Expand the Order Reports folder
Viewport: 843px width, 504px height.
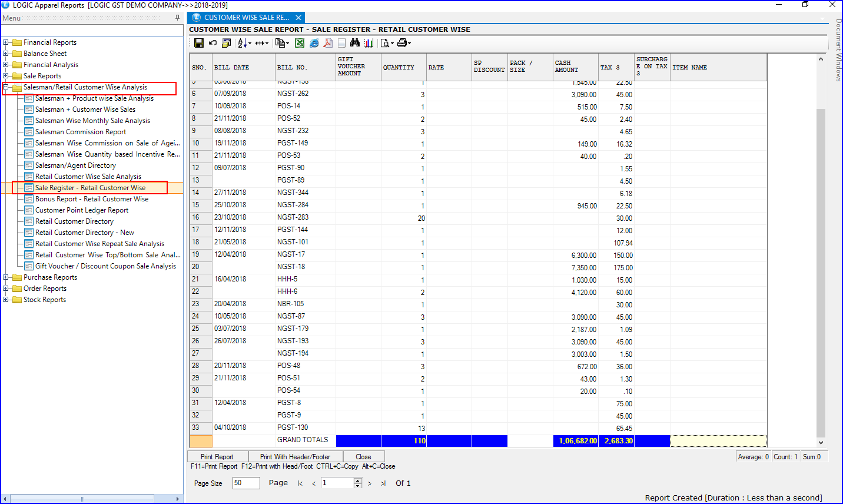tap(6, 289)
